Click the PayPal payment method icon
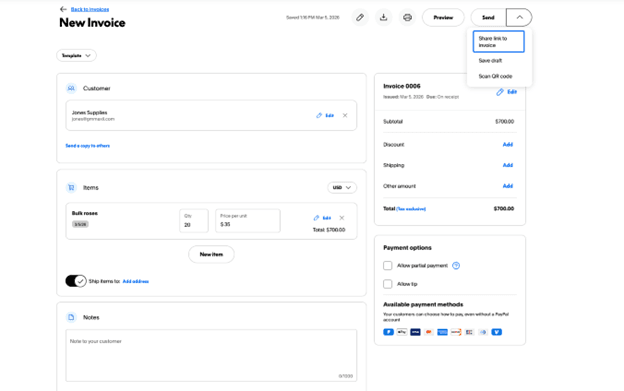624x391 pixels. coord(388,332)
